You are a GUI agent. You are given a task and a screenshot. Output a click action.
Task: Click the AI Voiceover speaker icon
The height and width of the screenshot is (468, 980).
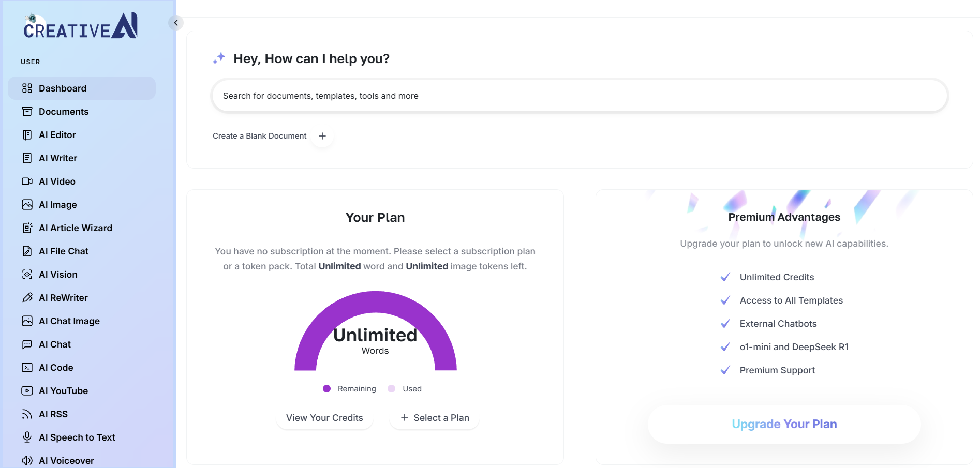point(27,461)
